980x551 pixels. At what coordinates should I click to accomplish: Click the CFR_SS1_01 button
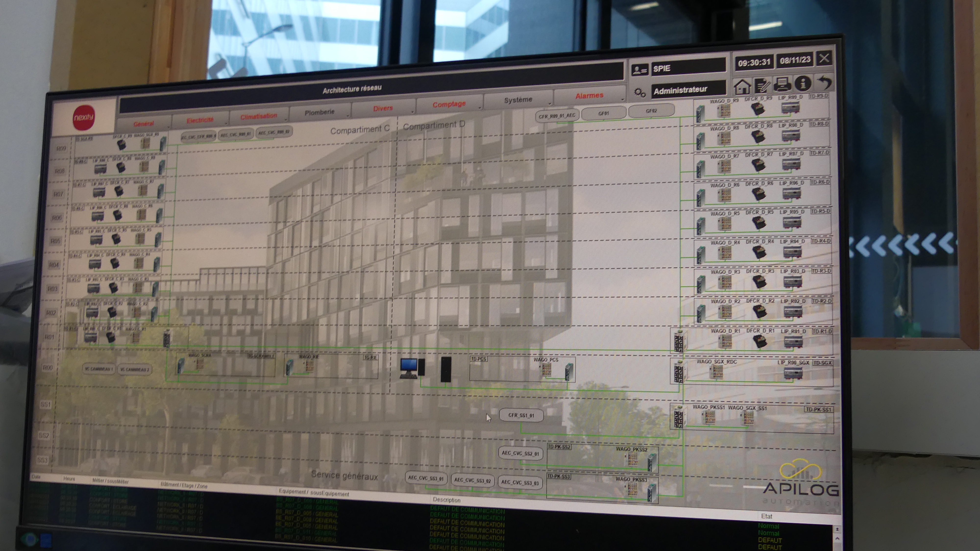pos(521,415)
